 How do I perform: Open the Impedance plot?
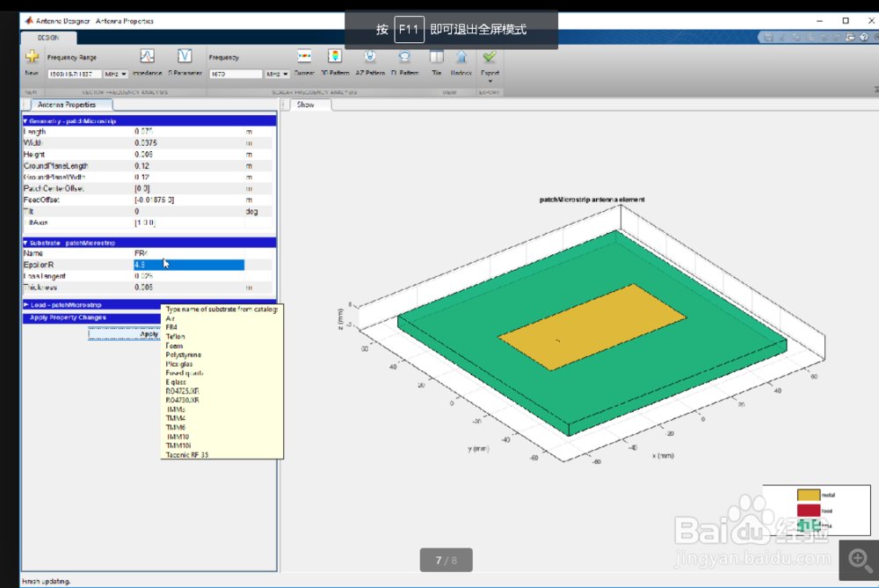147,56
